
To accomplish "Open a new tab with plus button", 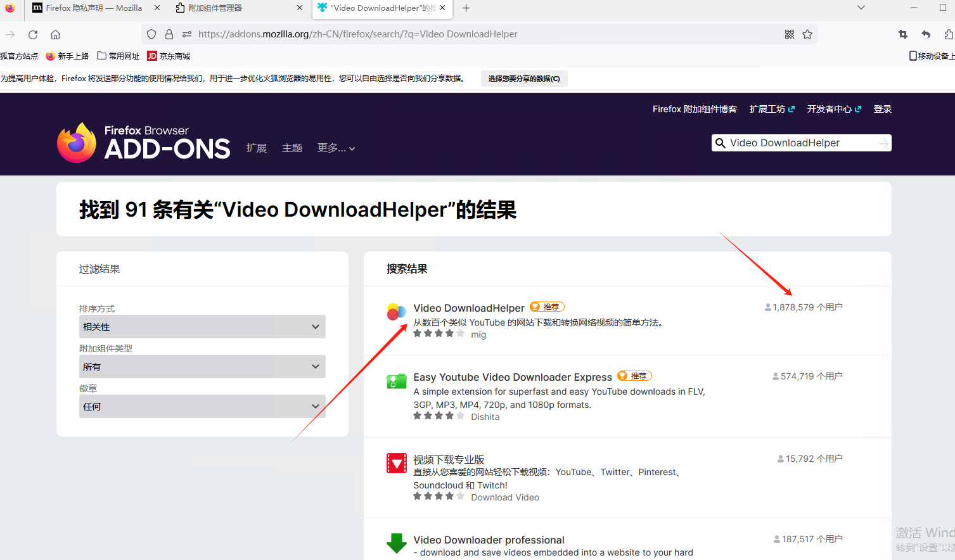I will tap(466, 8).
